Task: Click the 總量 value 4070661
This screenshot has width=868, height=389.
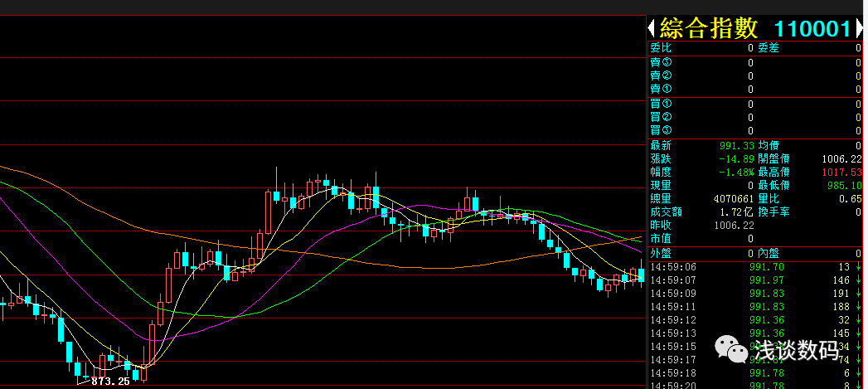Action: point(734,199)
